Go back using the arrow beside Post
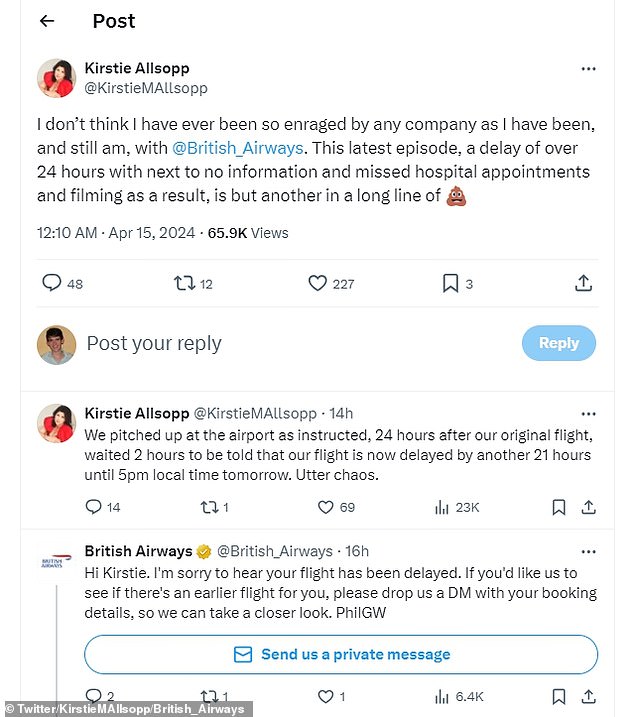 47,21
